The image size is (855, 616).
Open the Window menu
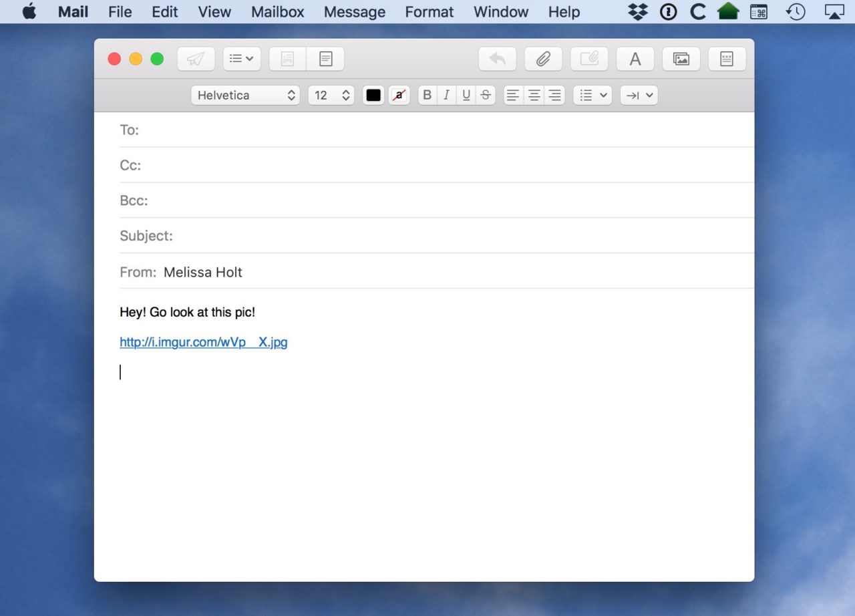[x=501, y=12]
